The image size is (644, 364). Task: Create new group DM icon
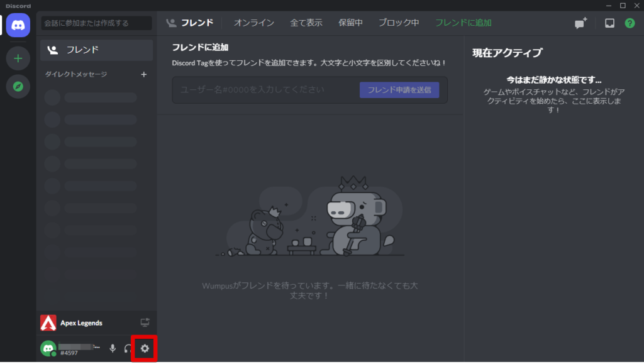(580, 23)
